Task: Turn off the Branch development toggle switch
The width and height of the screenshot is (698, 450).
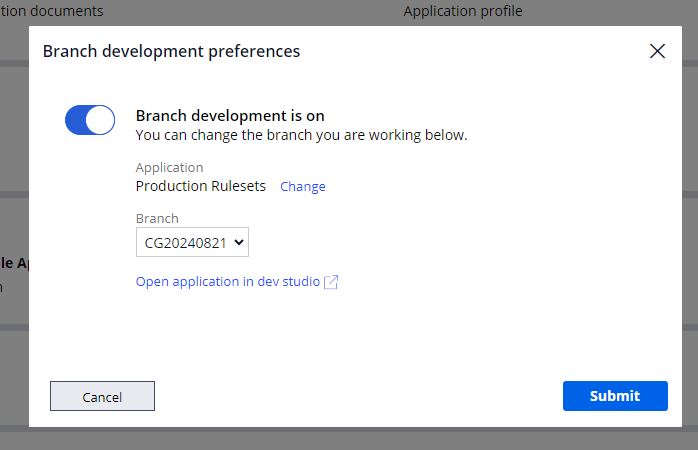Action: pyautogui.click(x=90, y=120)
